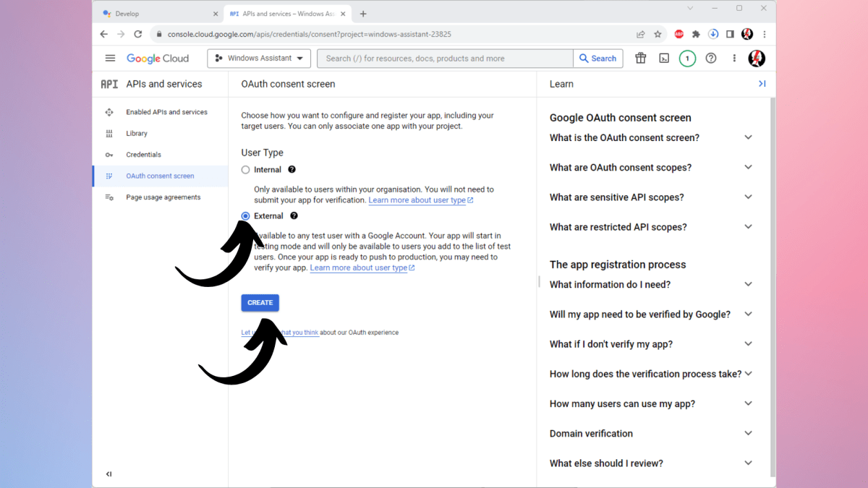Select the External user type radio button

(x=246, y=216)
